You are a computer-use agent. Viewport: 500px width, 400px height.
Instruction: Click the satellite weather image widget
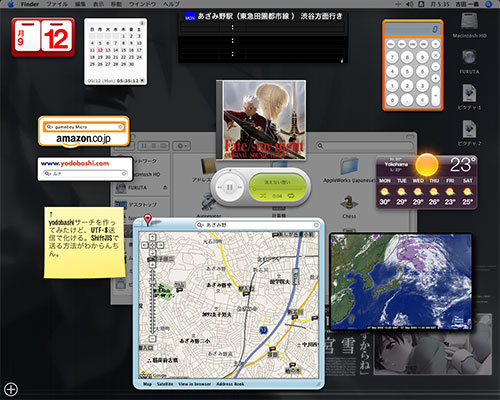(401, 282)
